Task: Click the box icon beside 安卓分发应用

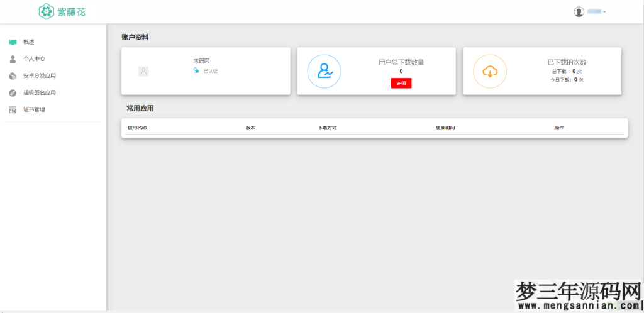Action: tap(13, 76)
